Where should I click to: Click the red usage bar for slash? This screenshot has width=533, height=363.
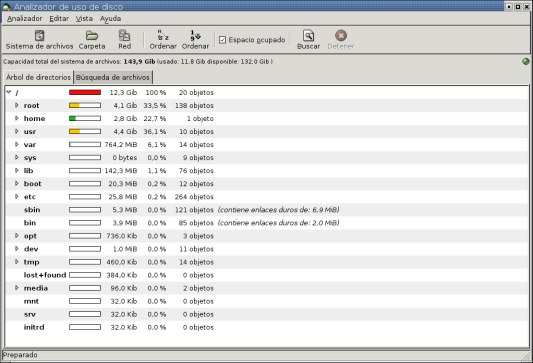click(85, 92)
